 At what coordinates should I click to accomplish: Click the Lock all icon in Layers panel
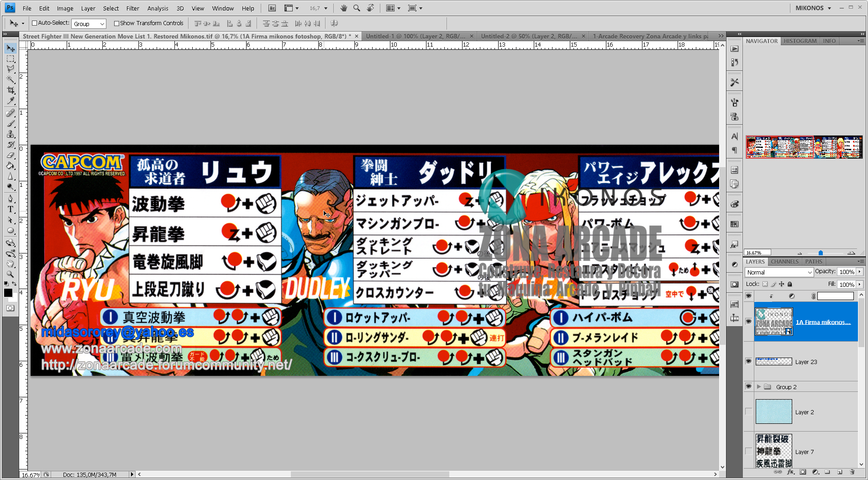tap(790, 284)
